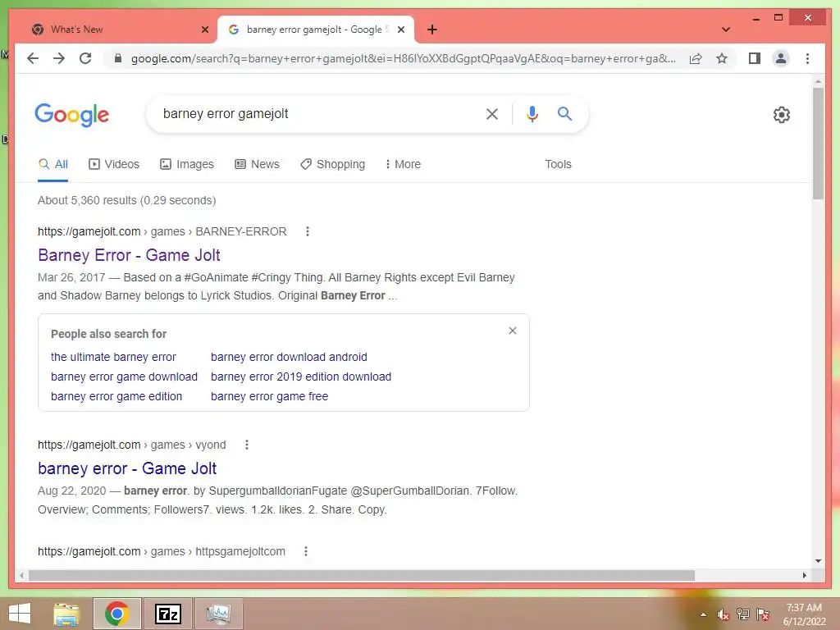Open options for vyond result

[247, 445]
